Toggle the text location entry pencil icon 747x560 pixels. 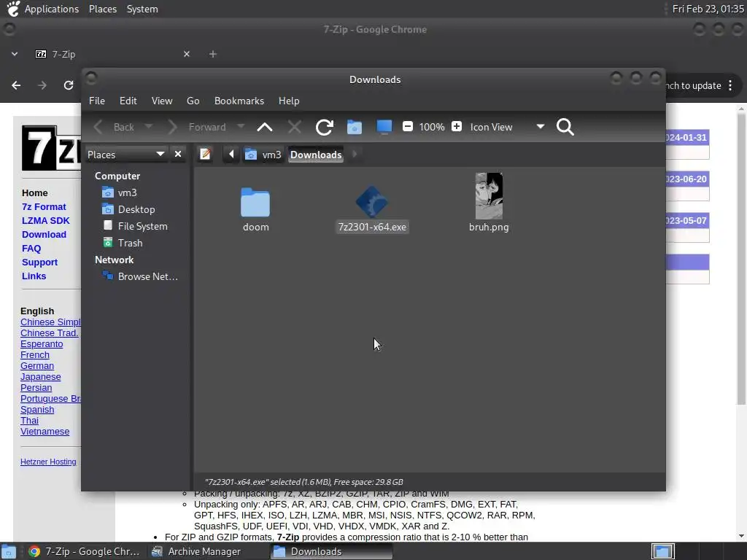[205, 155]
